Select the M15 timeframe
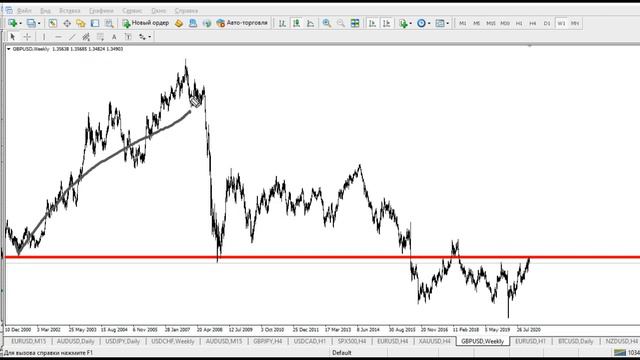Image resolution: width=640 pixels, height=360 pixels. click(x=491, y=24)
